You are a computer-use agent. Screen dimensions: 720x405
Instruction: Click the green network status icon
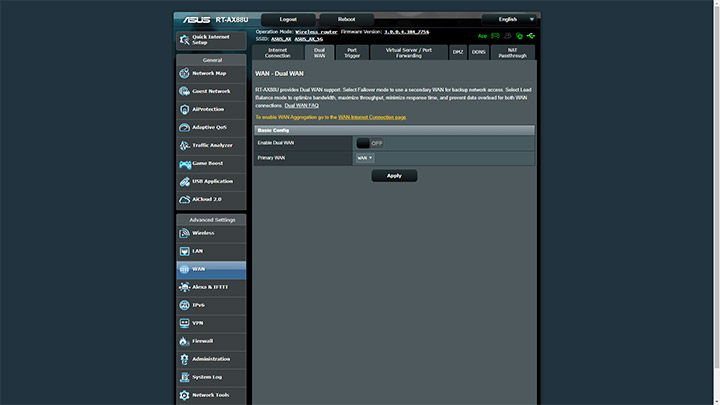click(x=519, y=35)
